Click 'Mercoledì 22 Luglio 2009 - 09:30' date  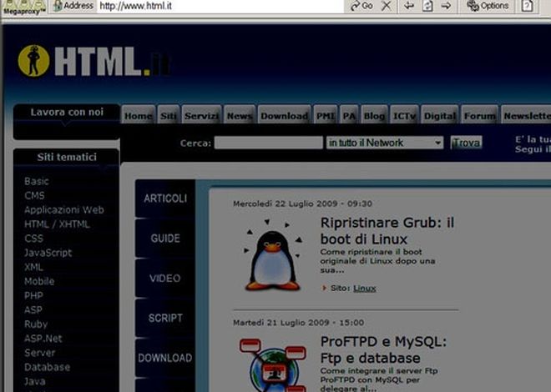click(302, 204)
